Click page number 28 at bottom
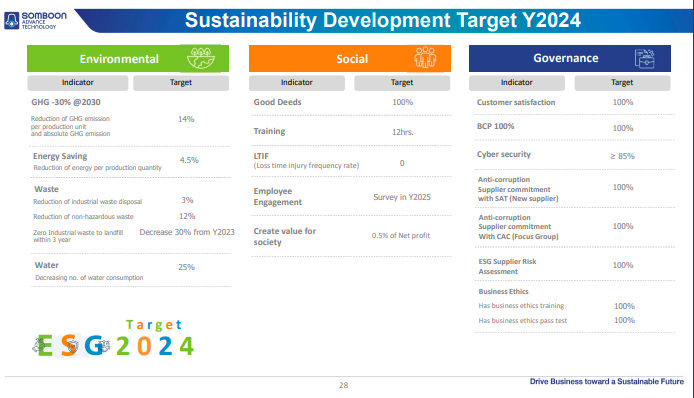This screenshot has height=398, width=694. [343, 385]
